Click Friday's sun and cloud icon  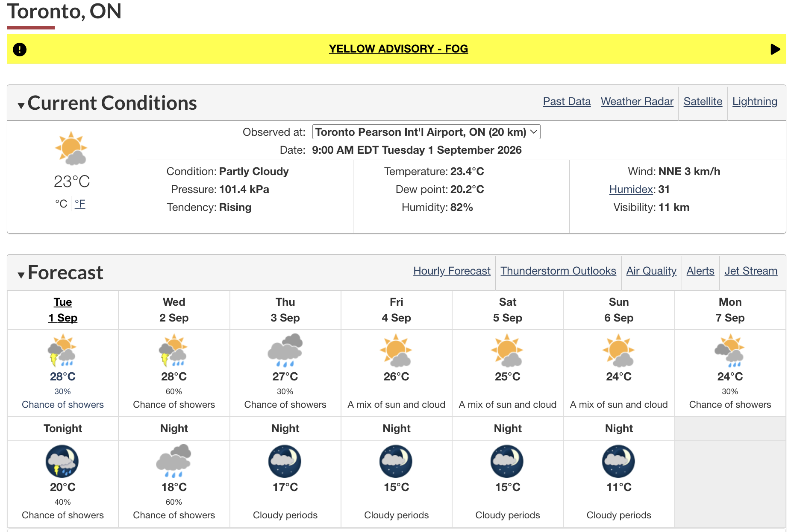pyautogui.click(x=396, y=351)
